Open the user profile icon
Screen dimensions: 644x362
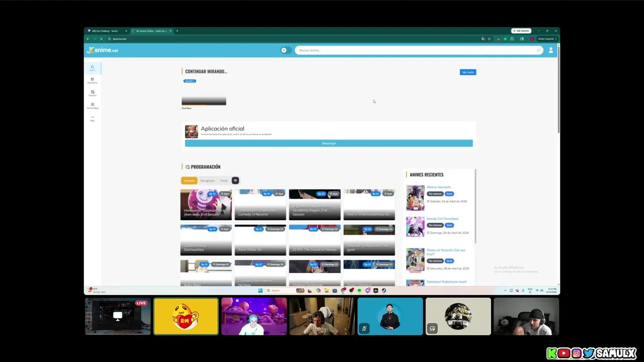tap(550, 50)
